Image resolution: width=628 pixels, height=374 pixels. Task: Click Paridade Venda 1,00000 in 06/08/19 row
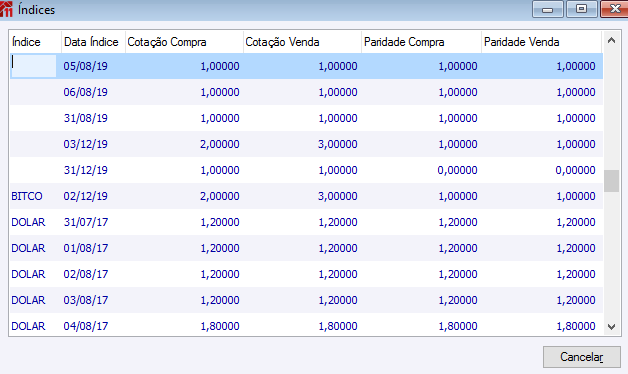[x=576, y=92]
